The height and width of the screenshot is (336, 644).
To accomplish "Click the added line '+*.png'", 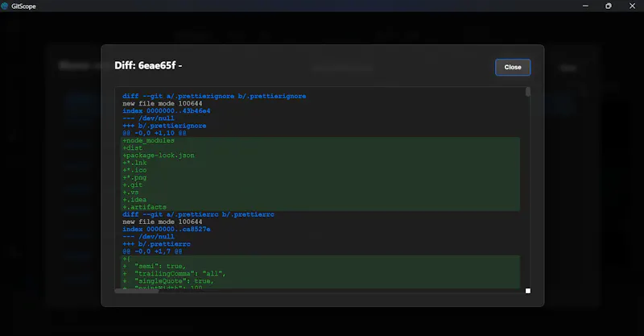I will coord(320,177).
